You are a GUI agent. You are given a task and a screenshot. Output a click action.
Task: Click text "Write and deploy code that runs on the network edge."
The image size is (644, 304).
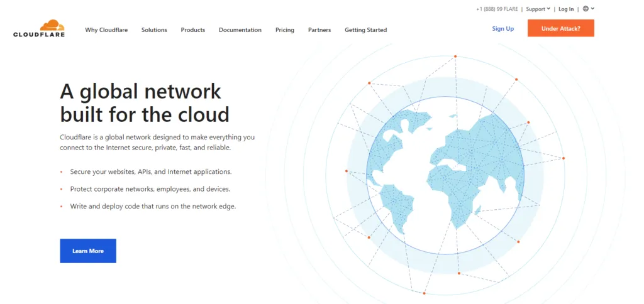(153, 207)
